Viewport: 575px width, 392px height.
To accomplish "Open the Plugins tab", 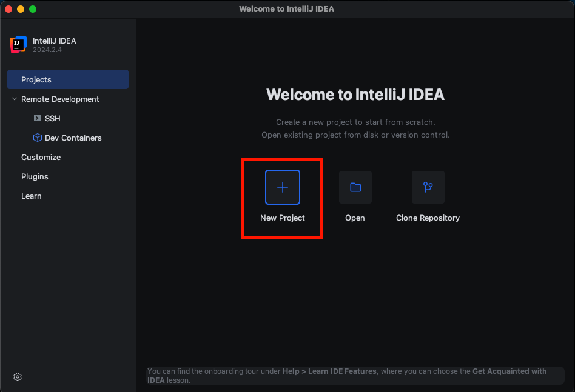I will click(35, 176).
